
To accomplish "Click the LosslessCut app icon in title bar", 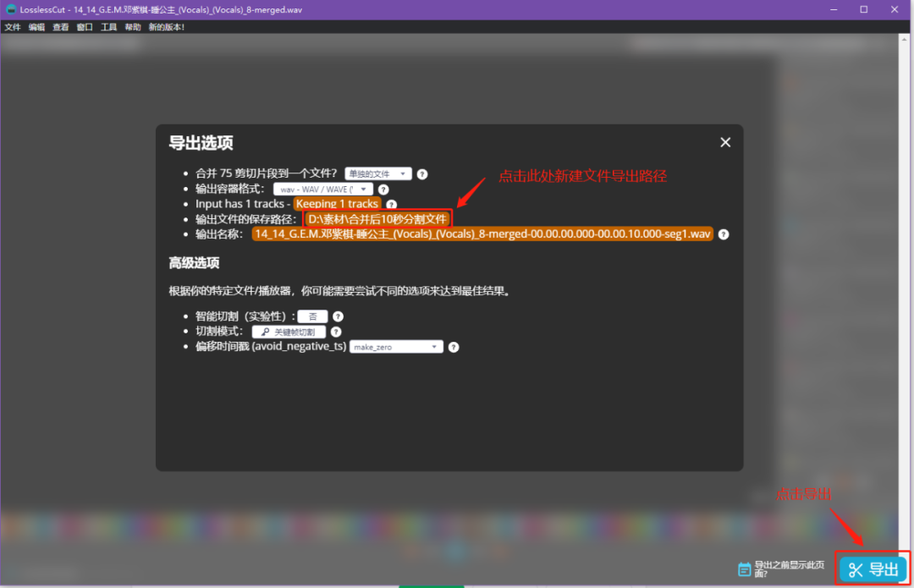I will (x=10, y=9).
